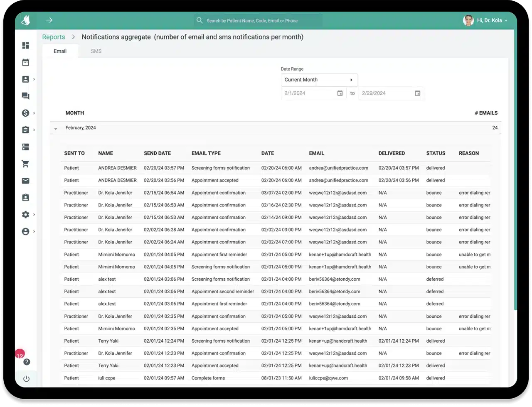This screenshot has width=532, height=407.
Task: Open the mail envelope sidebar icon
Action: coord(26,181)
